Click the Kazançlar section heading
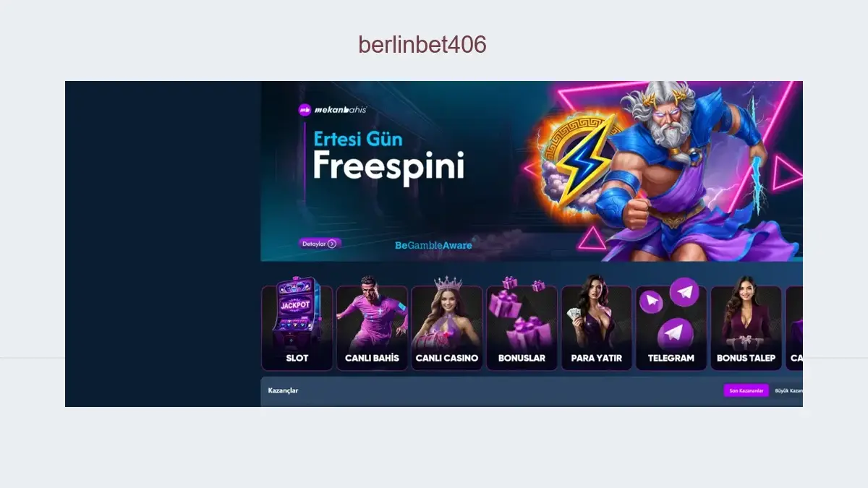This screenshot has height=488, width=868. coord(283,390)
